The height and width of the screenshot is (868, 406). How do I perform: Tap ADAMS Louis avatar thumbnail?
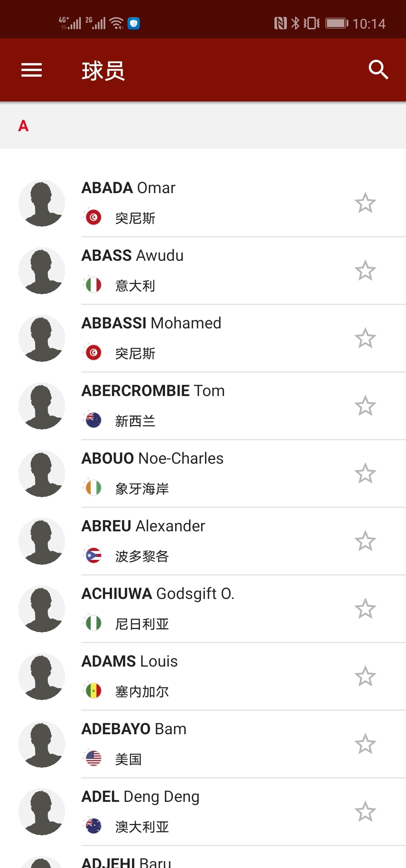point(42,676)
